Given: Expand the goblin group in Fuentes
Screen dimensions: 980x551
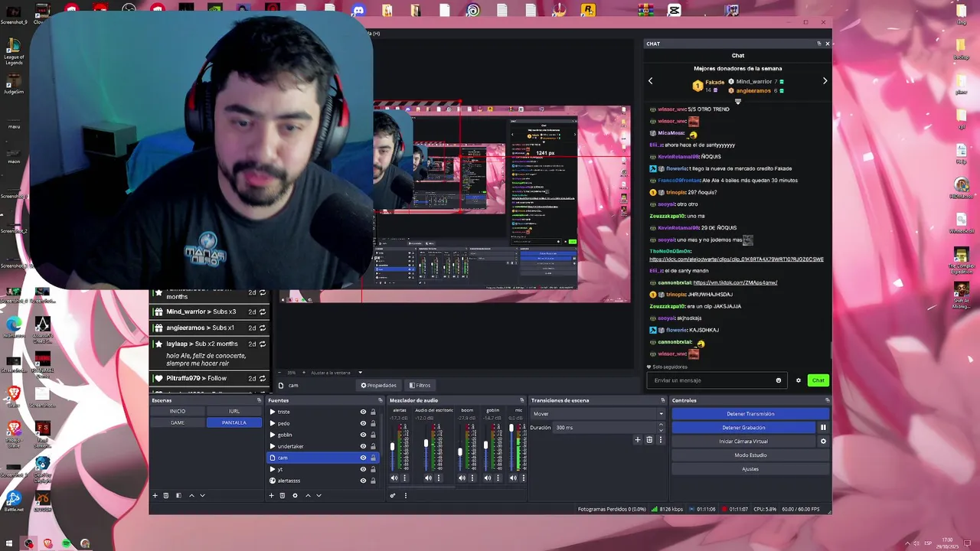Looking at the screenshot, I should pos(272,435).
